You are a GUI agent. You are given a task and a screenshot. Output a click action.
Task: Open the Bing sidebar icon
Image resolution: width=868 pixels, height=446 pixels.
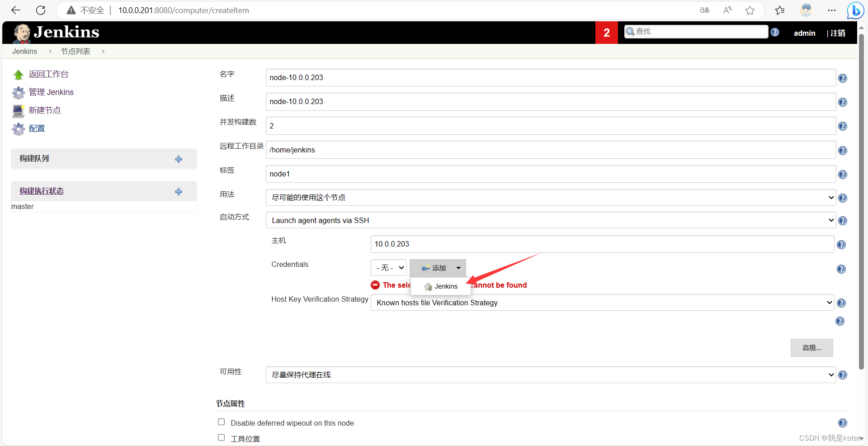point(855,10)
